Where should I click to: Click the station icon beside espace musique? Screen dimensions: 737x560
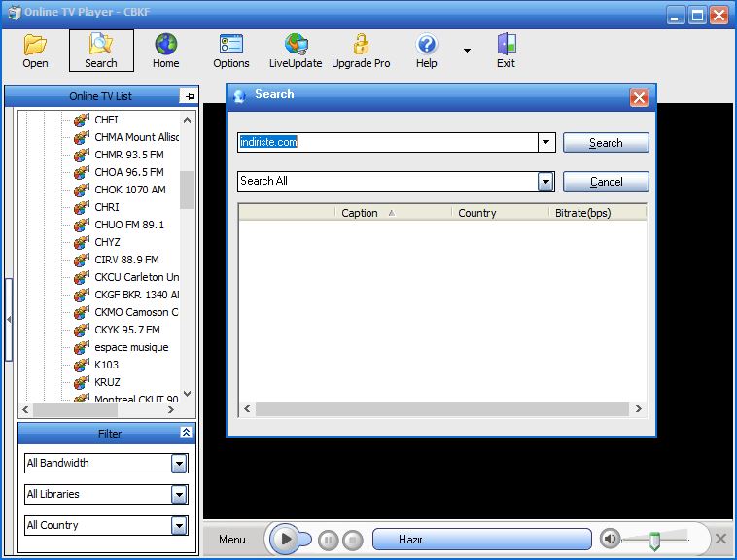82,347
